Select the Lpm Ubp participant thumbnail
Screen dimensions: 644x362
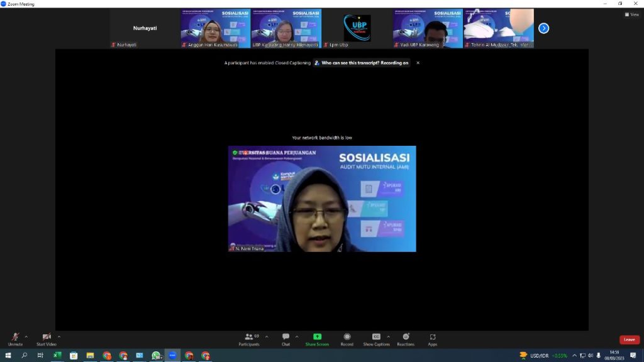pyautogui.click(x=357, y=28)
